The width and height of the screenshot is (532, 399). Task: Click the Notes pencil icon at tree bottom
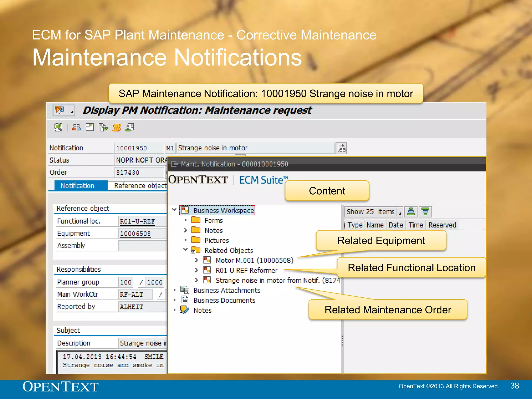pos(185,310)
